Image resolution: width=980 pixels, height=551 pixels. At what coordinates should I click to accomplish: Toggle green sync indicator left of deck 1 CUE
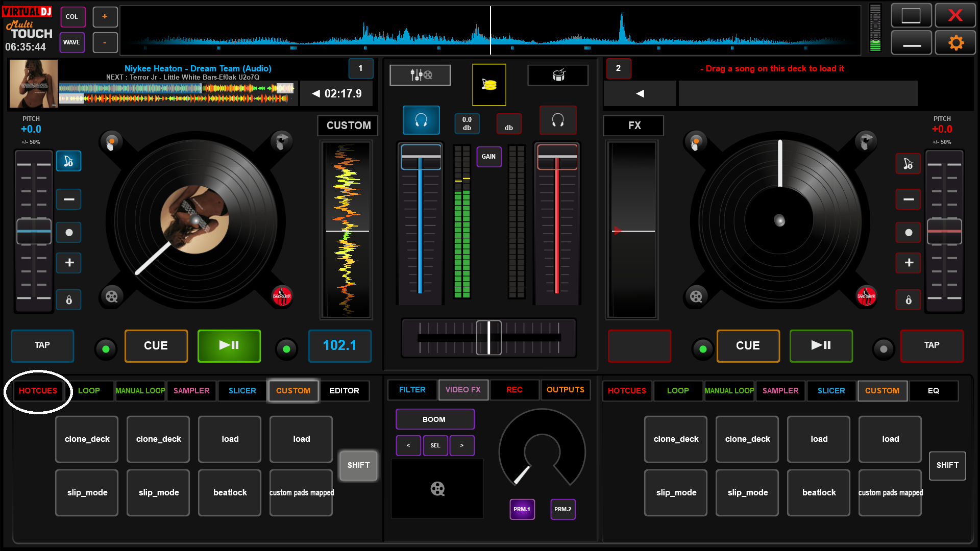(x=106, y=349)
